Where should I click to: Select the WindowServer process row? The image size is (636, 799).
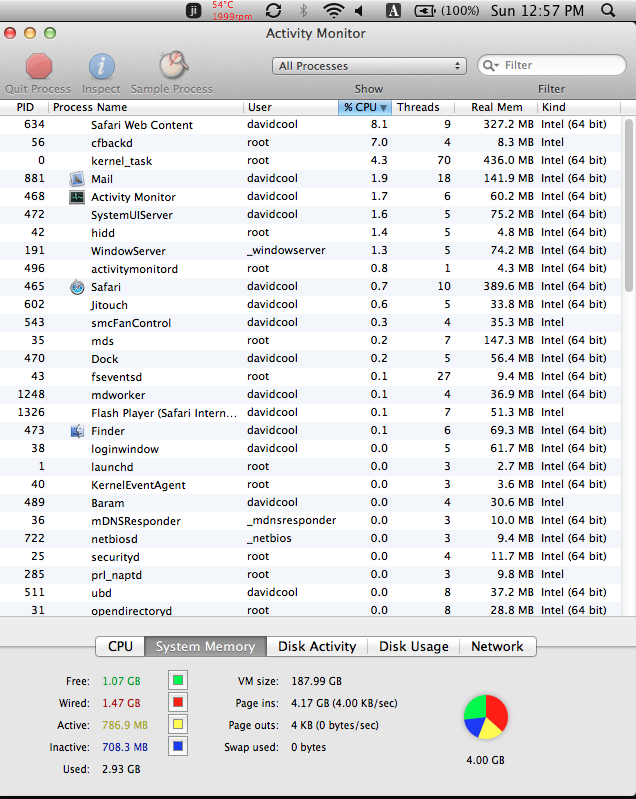tap(310, 251)
